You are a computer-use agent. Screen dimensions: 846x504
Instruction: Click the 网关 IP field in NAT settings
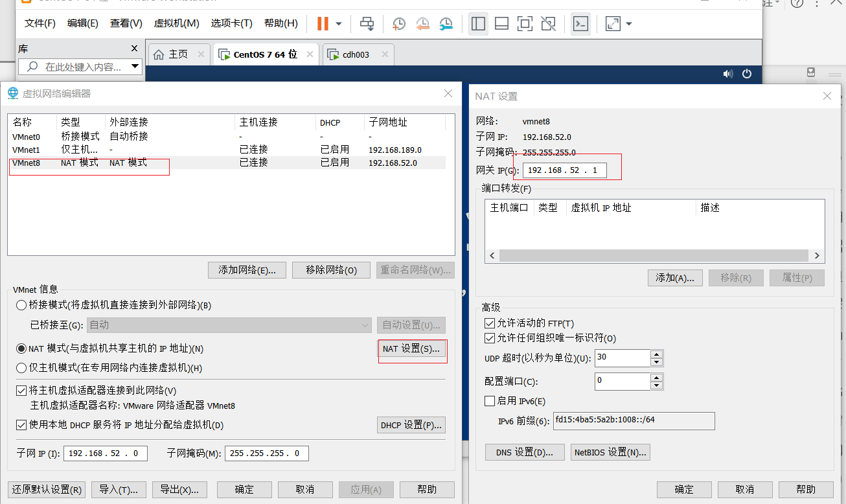click(x=564, y=170)
